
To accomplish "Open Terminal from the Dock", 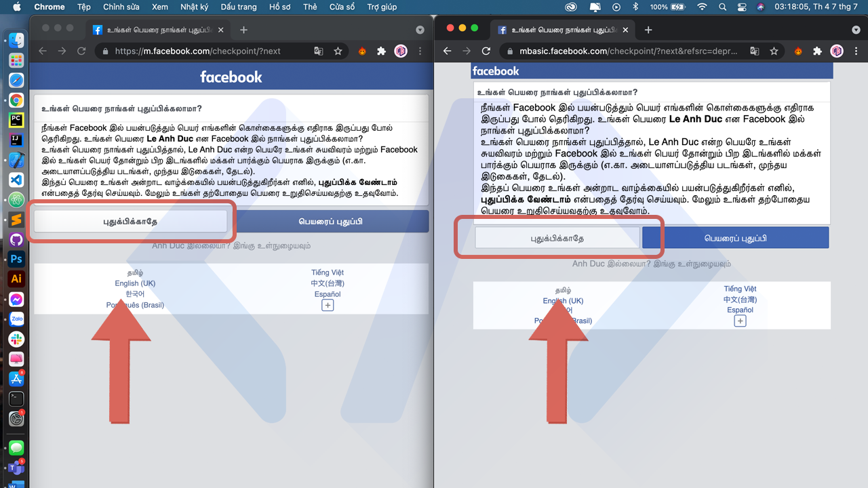I will pyautogui.click(x=16, y=399).
